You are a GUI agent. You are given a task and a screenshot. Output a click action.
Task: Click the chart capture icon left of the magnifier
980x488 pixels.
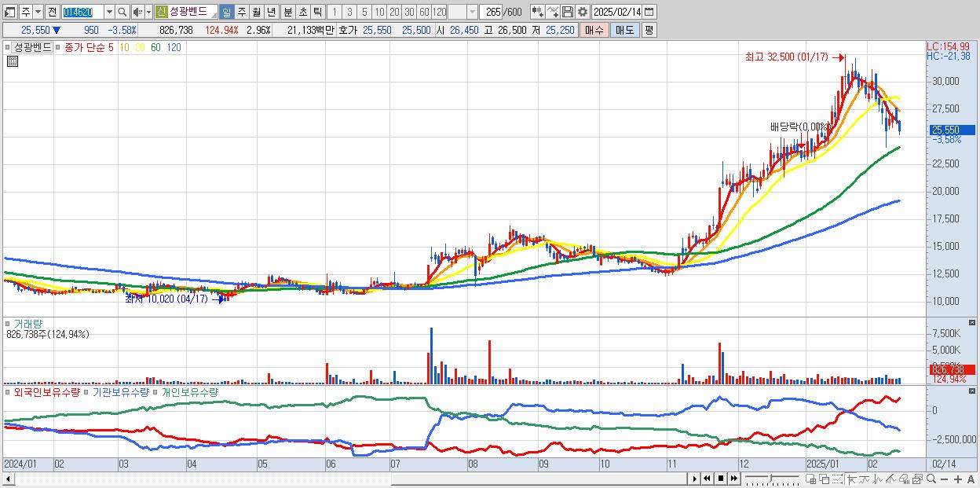pyautogui.click(x=917, y=479)
